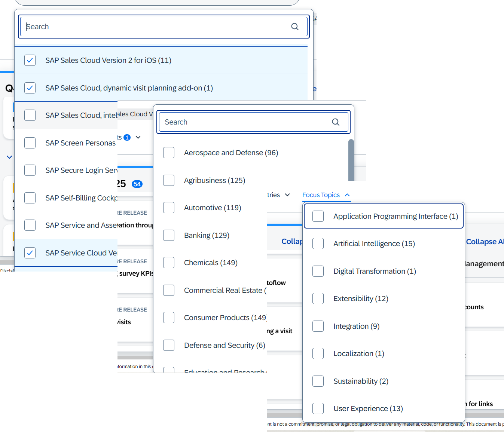Check the Sustainability focus topic
Image resolution: width=504 pixels, height=432 pixels.
point(318,381)
